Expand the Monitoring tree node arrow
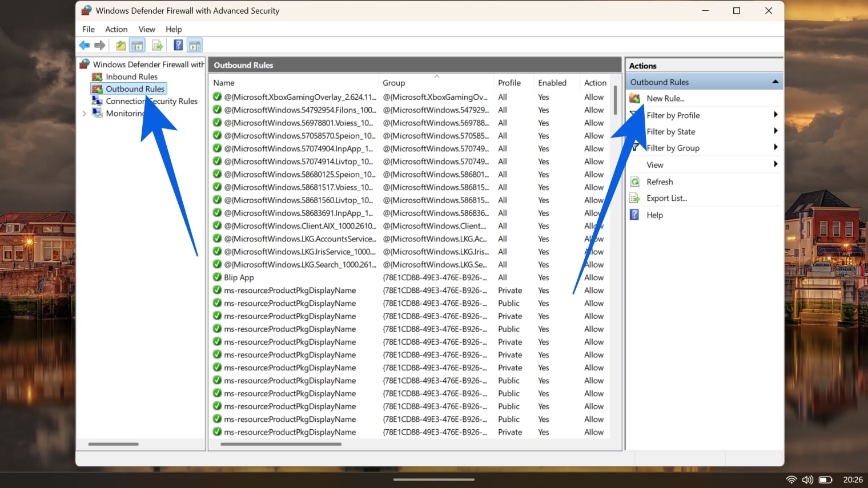Viewport: 868px width, 488px height. (85, 114)
